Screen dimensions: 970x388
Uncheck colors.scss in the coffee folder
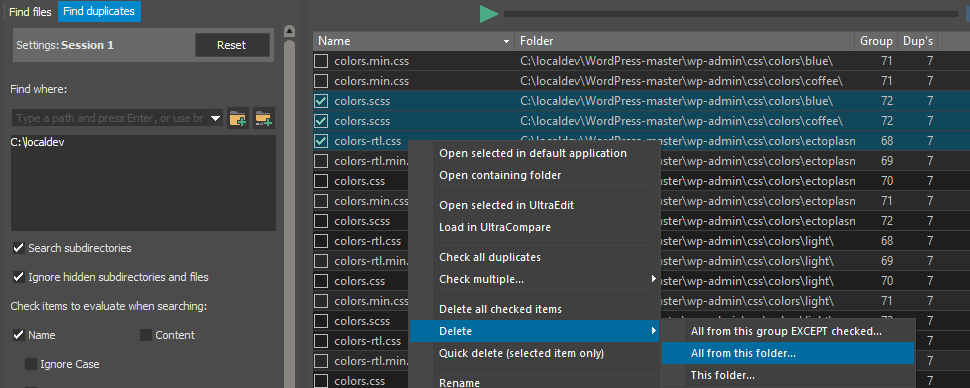(x=321, y=121)
